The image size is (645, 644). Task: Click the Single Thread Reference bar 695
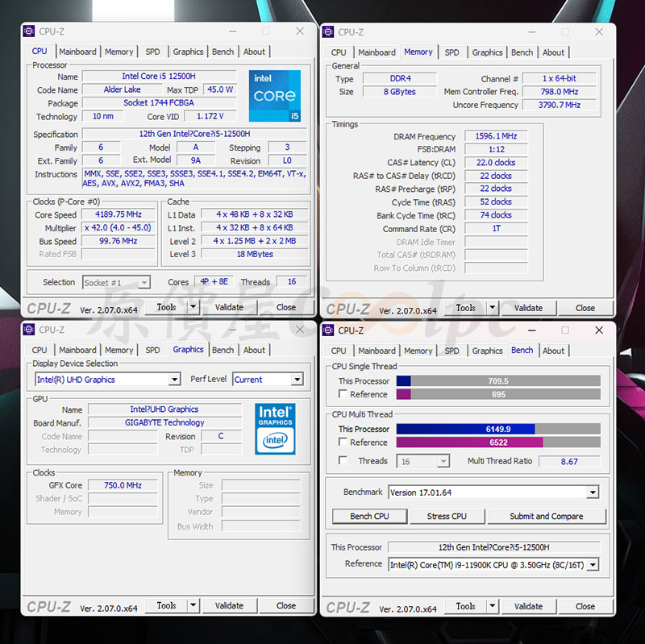pos(498,394)
